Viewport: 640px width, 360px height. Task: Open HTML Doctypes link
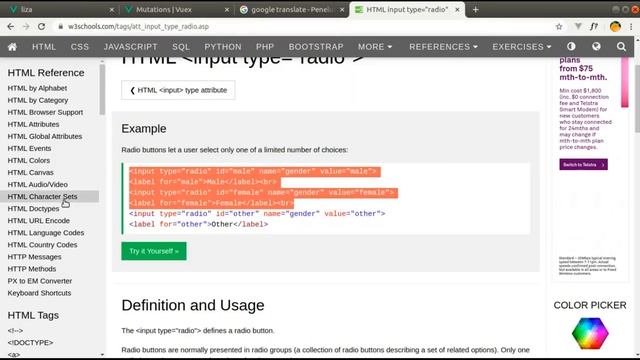pos(33,209)
